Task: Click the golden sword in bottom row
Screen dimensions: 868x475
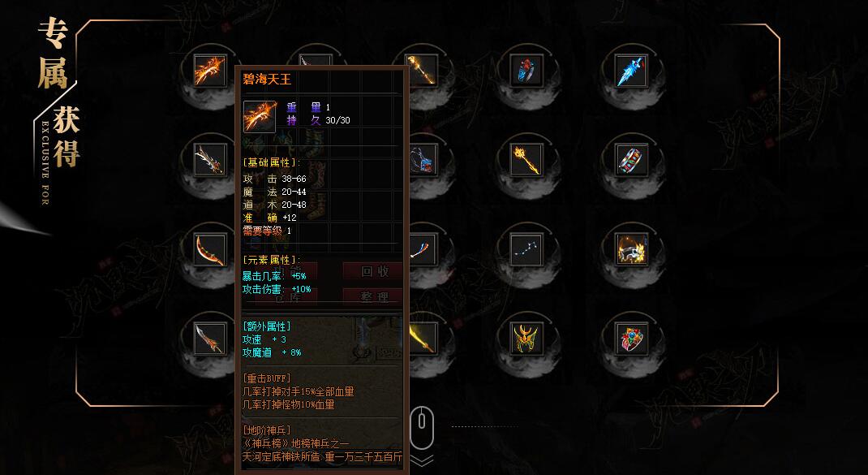Action: tap(423, 339)
